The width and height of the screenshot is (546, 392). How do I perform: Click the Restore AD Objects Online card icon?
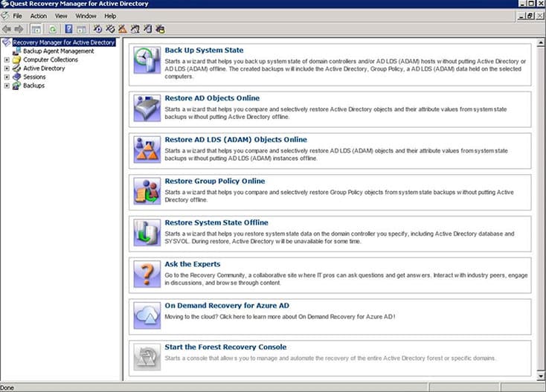[147, 109]
